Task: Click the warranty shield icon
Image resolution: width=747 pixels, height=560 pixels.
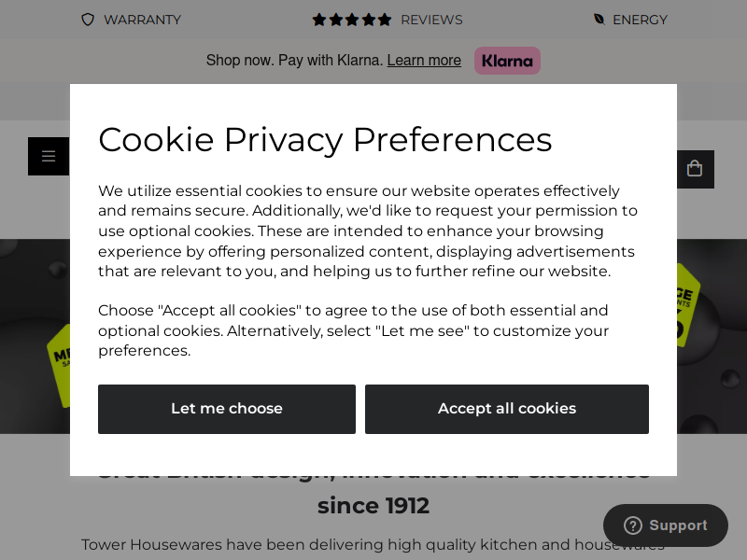Action: tap(88, 20)
